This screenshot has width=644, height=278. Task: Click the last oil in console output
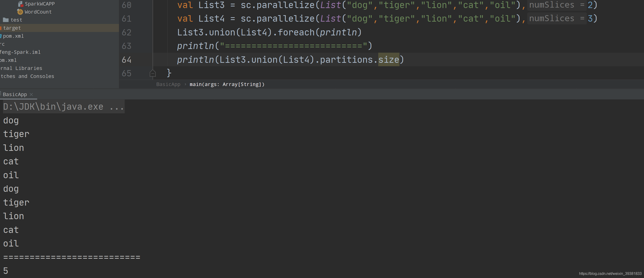click(11, 244)
